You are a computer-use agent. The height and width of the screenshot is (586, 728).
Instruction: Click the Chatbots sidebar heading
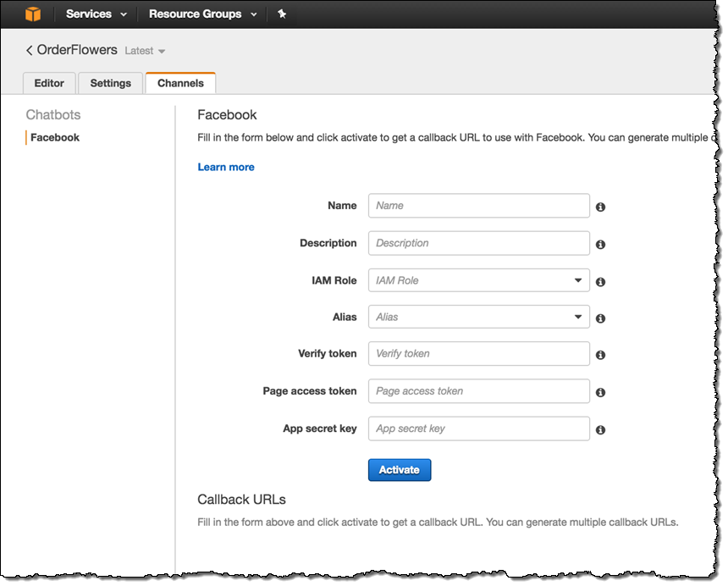pos(53,114)
